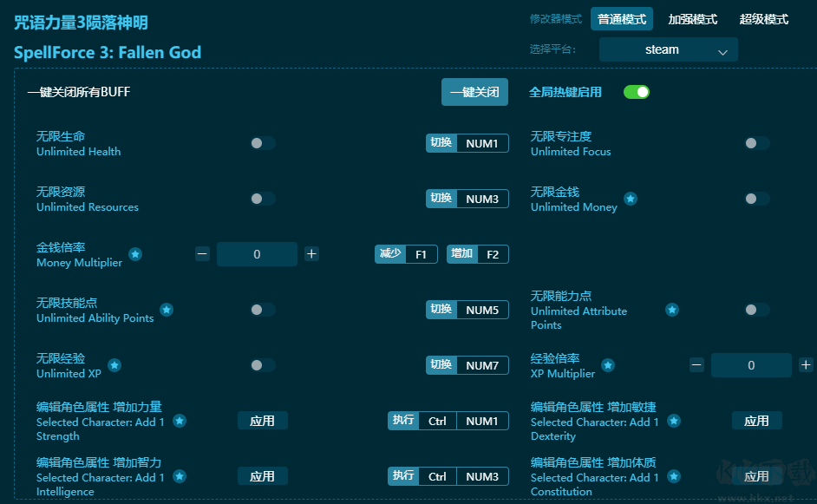Enable Unlimited Ability Points toggle
The width and height of the screenshot is (817, 504).
(263, 310)
